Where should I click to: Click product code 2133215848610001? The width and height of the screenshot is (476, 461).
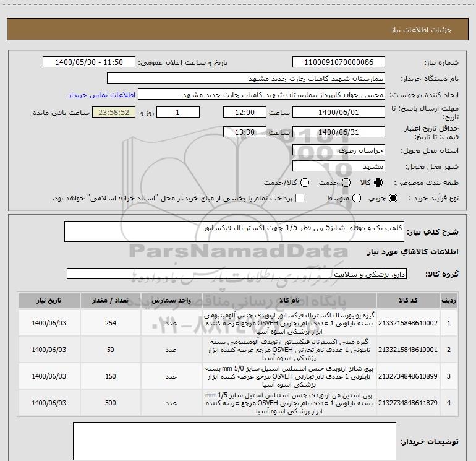click(408, 350)
